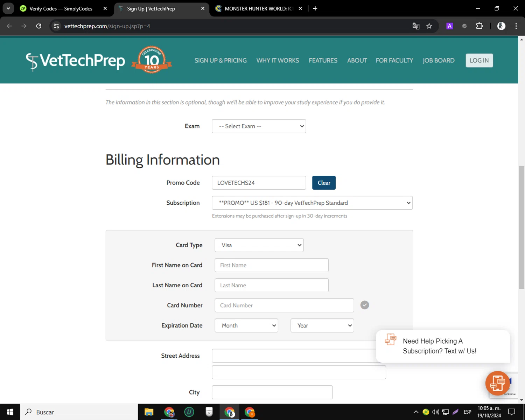The width and height of the screenshot is (525, 420).
Task: Open the Card Type dropdown showing Visa
Action: [259, 245]
